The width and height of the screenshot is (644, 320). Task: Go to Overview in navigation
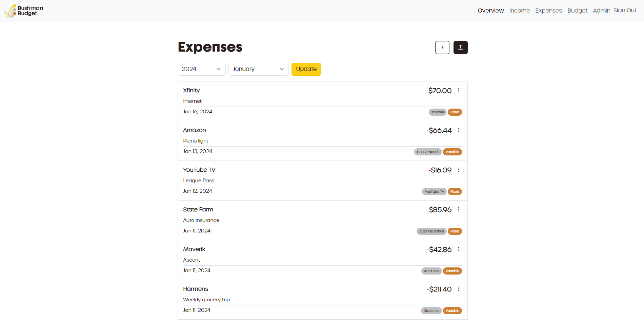(491, 11)
